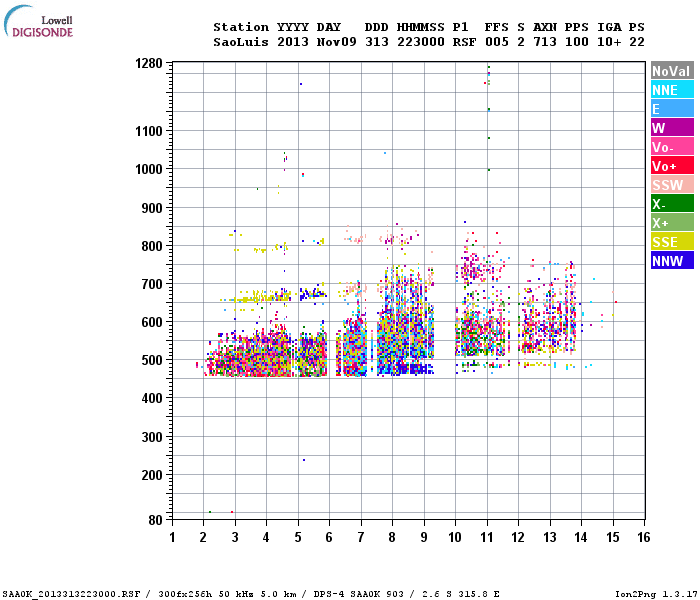Screen dimensions: 700x600
Task: Select the E light-blue legend swatch
Action: 672,108
